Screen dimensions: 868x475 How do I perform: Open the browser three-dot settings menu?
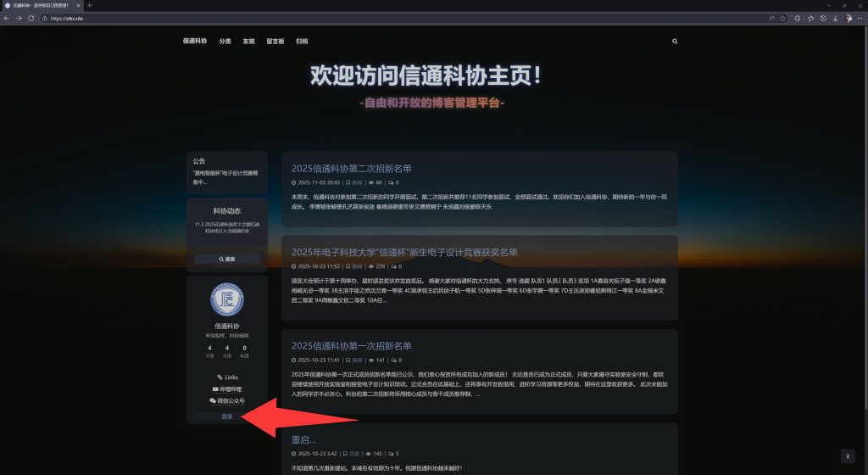point(860,18)
